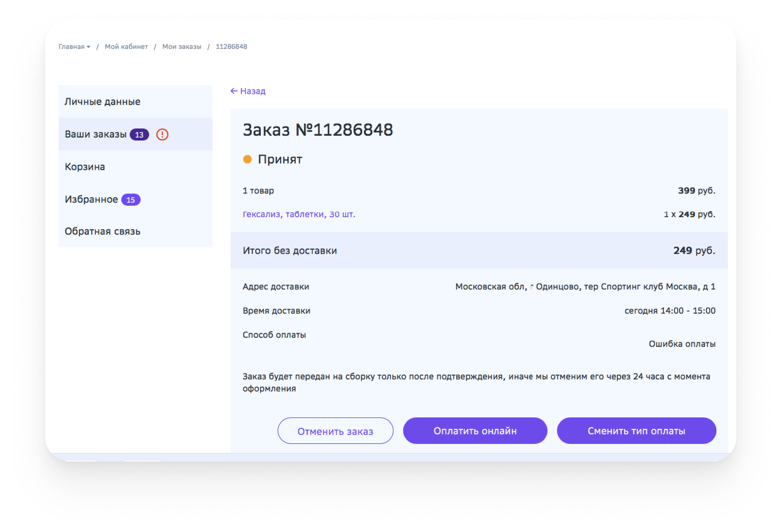Click the 13 orders count badge
This screenshot has width=781, height=532.
(x=139, y=135)
